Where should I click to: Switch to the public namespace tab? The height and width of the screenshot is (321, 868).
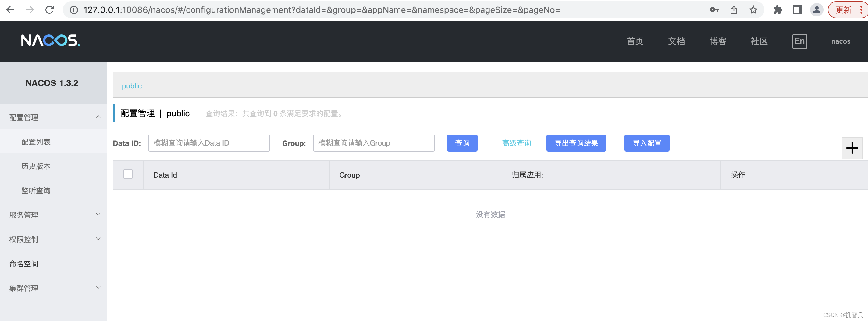pos(131,86)
